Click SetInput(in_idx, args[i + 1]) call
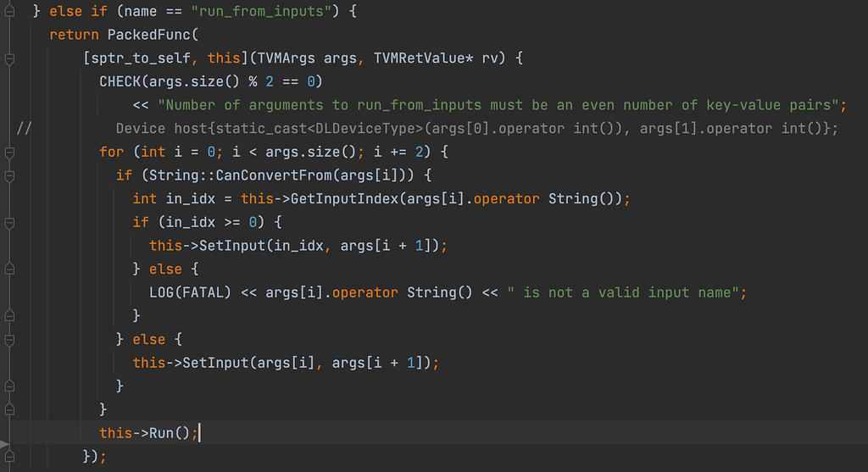Image resolution: width=868 pixels, height=472 pixels. (319, 246)
